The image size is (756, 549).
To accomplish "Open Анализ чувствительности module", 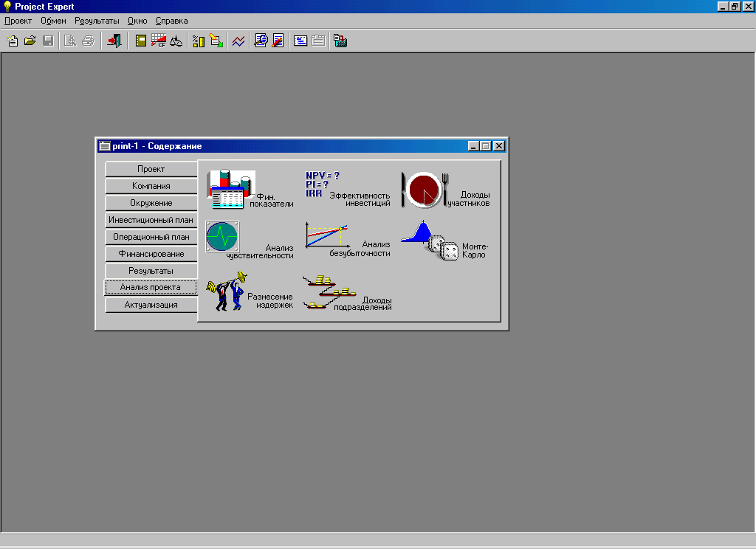I will [x=250, y=241].
